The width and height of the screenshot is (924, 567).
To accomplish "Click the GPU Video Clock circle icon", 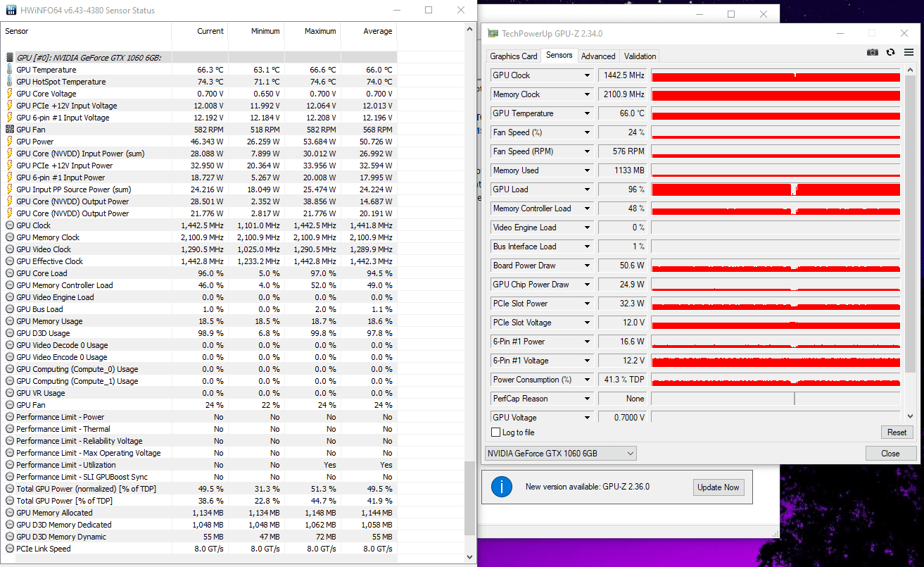I will 10,249.
